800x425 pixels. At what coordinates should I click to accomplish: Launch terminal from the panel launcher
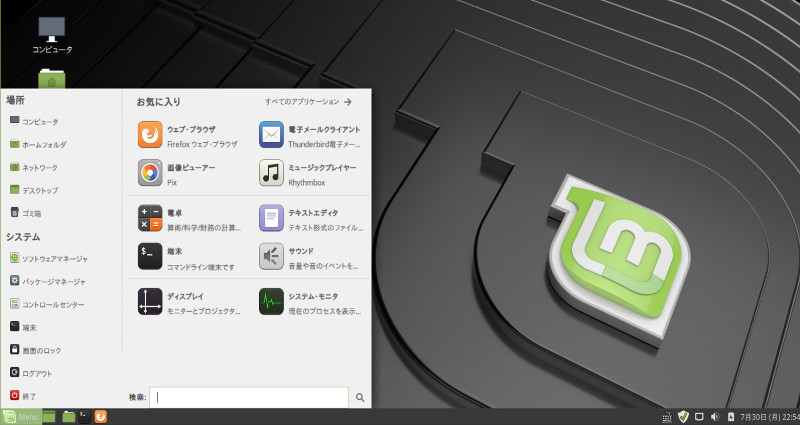[85, 417]
